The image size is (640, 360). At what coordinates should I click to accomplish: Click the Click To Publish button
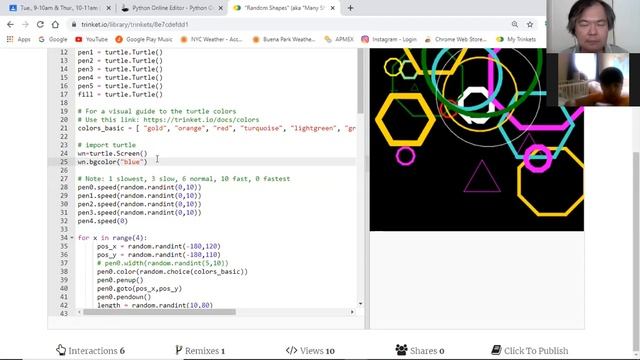coord(529,350)
